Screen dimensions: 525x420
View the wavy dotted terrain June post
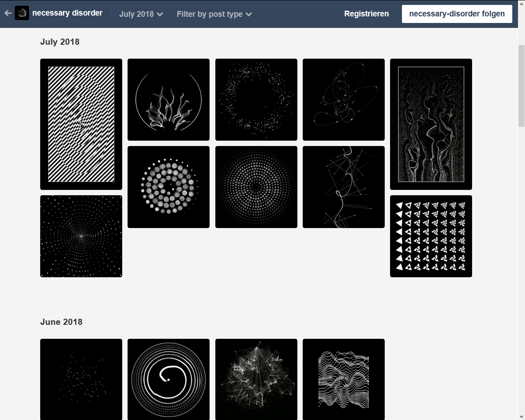click(x=344, y=379)
